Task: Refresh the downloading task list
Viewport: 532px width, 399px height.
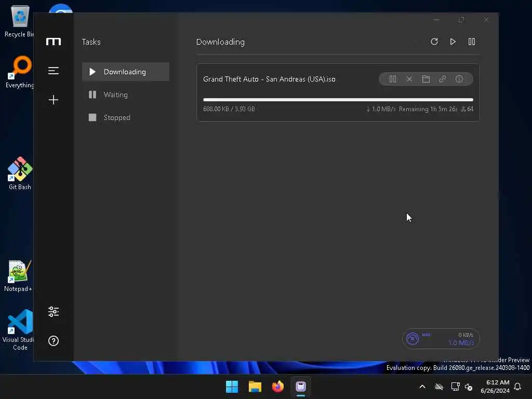Action: [x=434, y=42]
